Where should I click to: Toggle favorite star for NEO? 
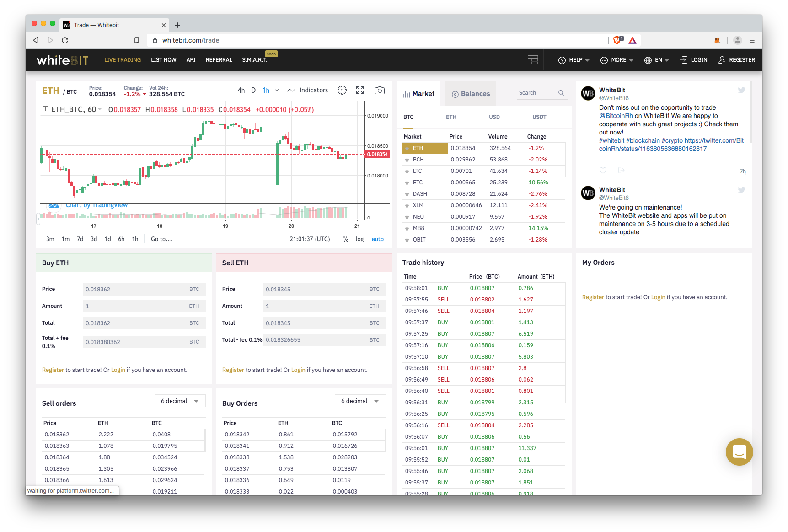(407, 217)
